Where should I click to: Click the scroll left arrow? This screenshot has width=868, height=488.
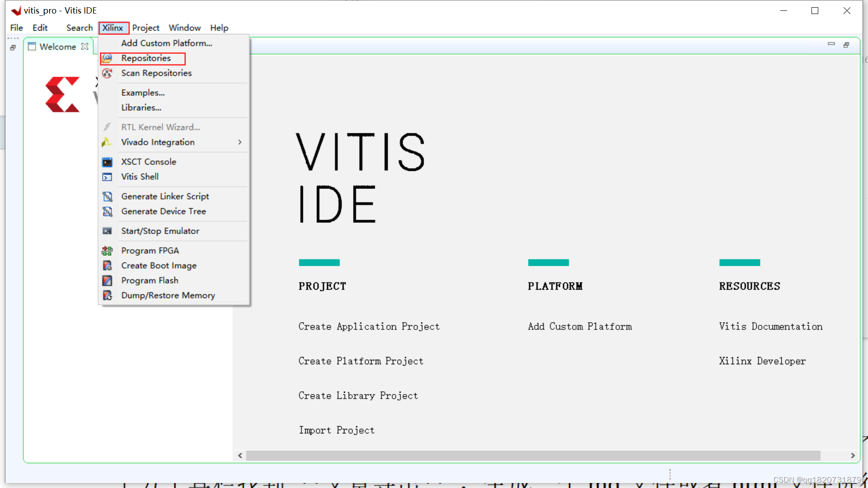tap(240, 455)
